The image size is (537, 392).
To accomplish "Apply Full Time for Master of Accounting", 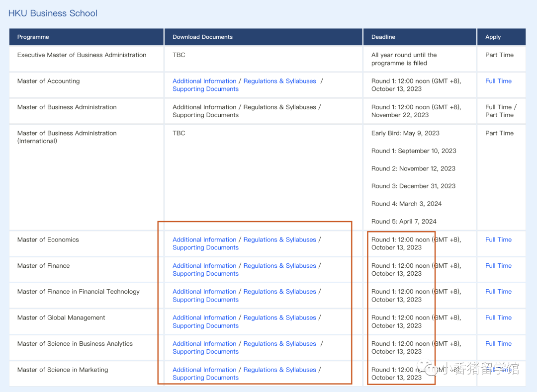I will pos(498,81).
